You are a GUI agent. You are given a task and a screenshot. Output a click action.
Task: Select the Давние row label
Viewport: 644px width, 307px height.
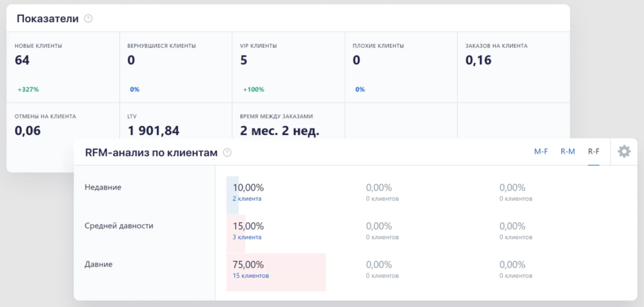point(99,264)
